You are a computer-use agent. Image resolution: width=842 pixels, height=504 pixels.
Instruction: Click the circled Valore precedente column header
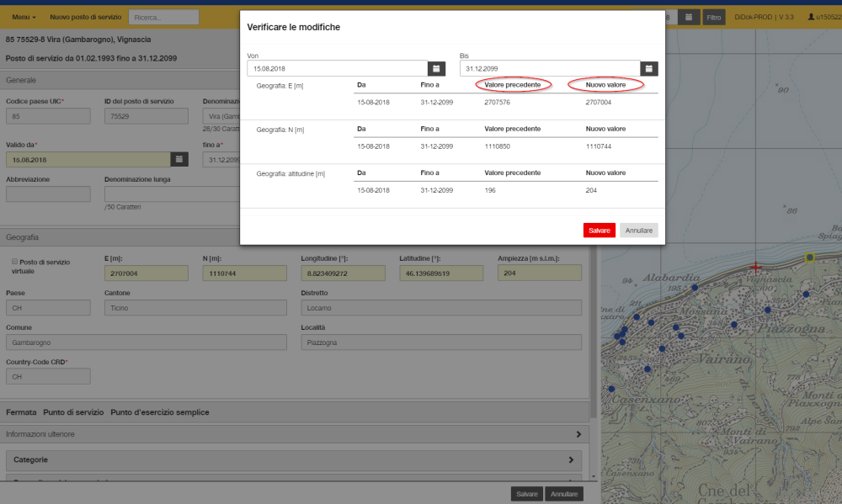click(x=513, y=85)
